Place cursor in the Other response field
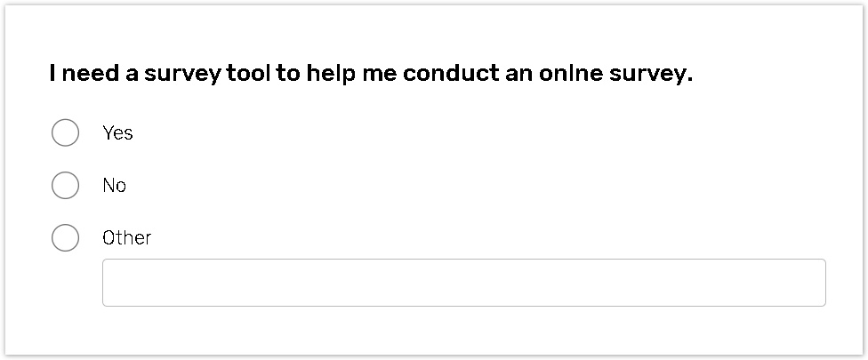This screenshot has width=868, height=360. 463,283
